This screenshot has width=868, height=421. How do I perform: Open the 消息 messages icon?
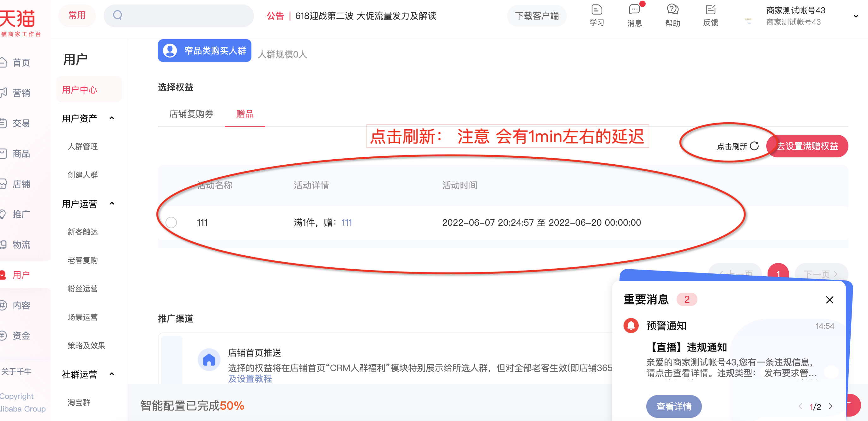pos(634,10)
